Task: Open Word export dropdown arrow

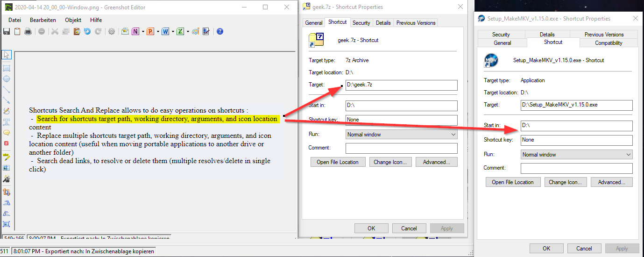Action: pos(173,31)
